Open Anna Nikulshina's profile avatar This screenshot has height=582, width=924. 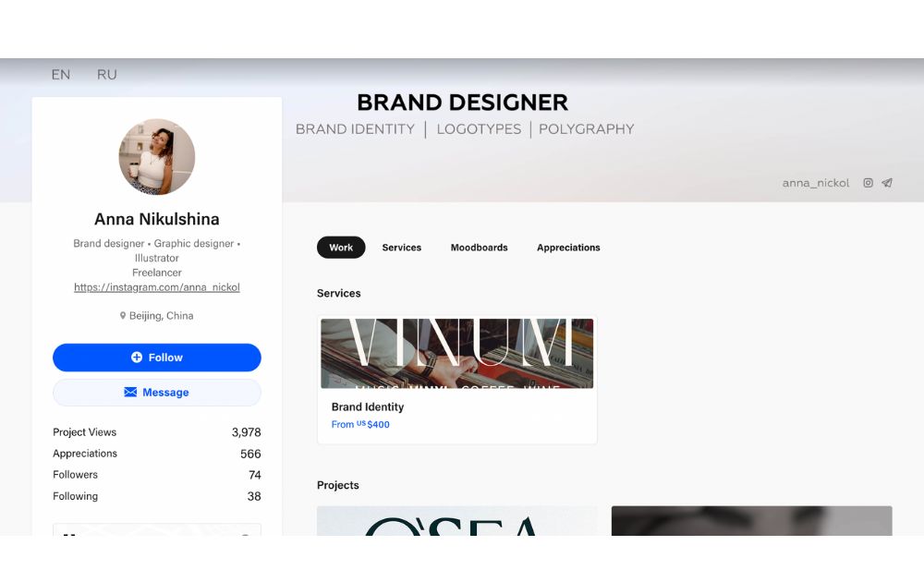[157, 157]
